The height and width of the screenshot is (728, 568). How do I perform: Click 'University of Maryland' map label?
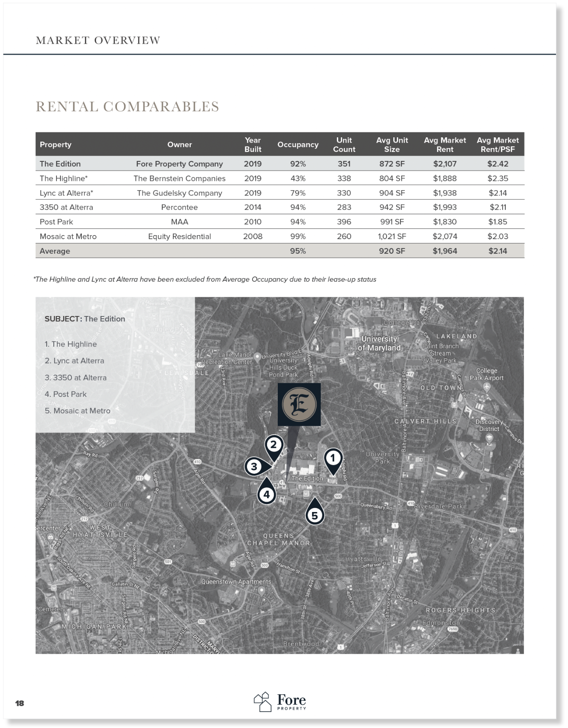(380, 343)
